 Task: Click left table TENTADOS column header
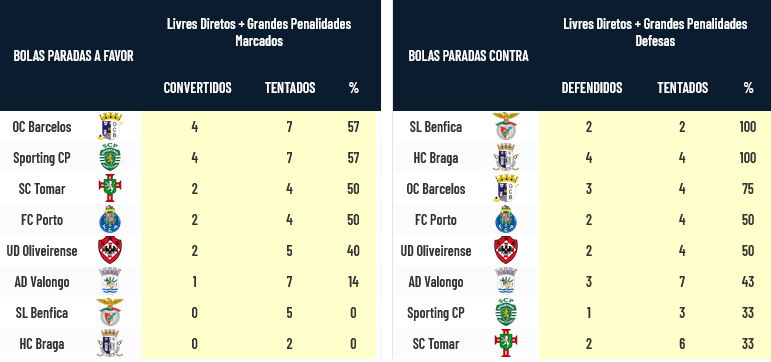click(290, 88)
